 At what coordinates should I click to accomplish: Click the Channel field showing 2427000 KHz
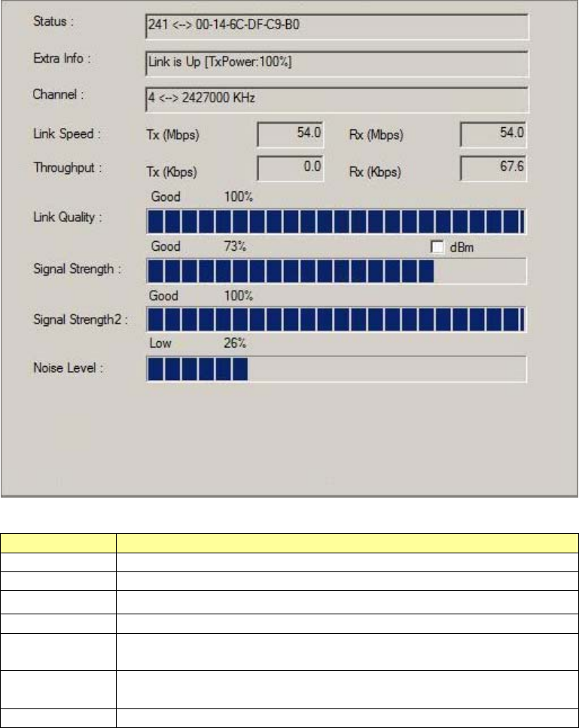337,99
